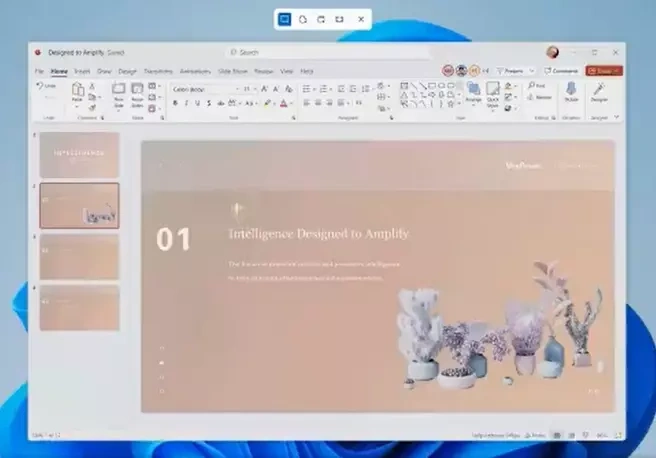Open the Animations tab

pyautogui.click(x=195, y=72)
